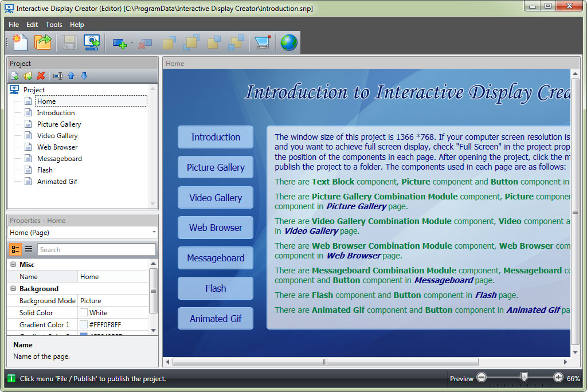
Task: Click the shopping cart toolbar icon
Action: (263, 42)
